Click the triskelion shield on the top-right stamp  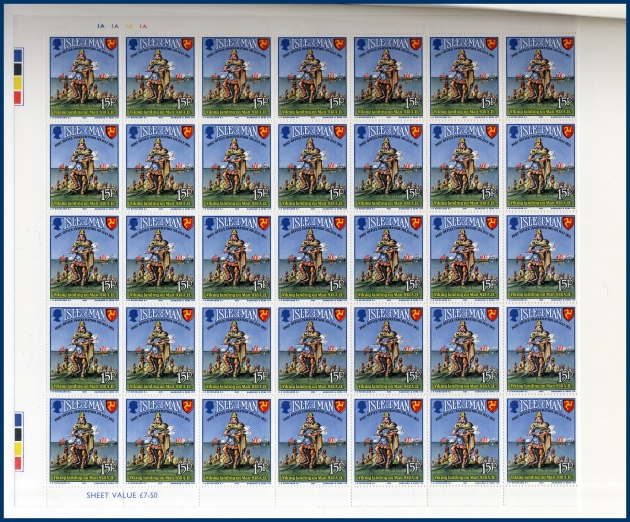pyautogui.click(x=567, y=45)
